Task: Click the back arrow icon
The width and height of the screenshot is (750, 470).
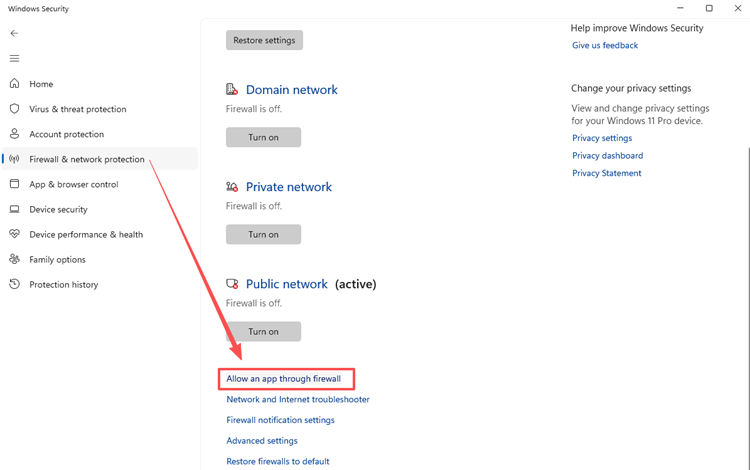Action: pyautogui.click(x=14, y=33)
